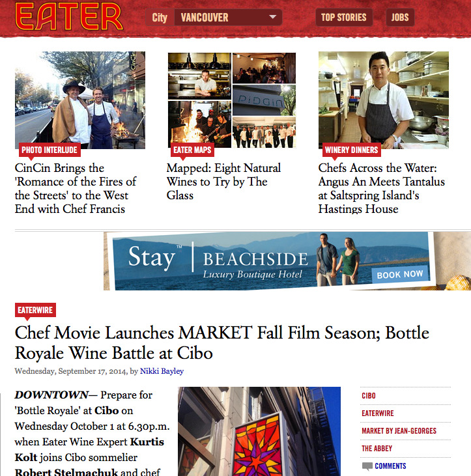Viewport: 471px width, 476px height.
Task: Open the Vancouver city dropdown
Action: (x=228, y=18)
